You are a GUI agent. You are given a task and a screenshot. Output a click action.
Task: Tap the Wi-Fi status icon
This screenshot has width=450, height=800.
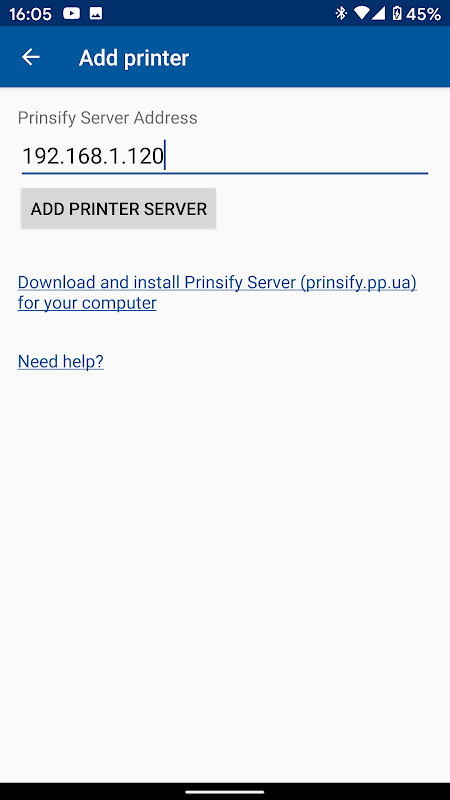[x=362, y=13]
